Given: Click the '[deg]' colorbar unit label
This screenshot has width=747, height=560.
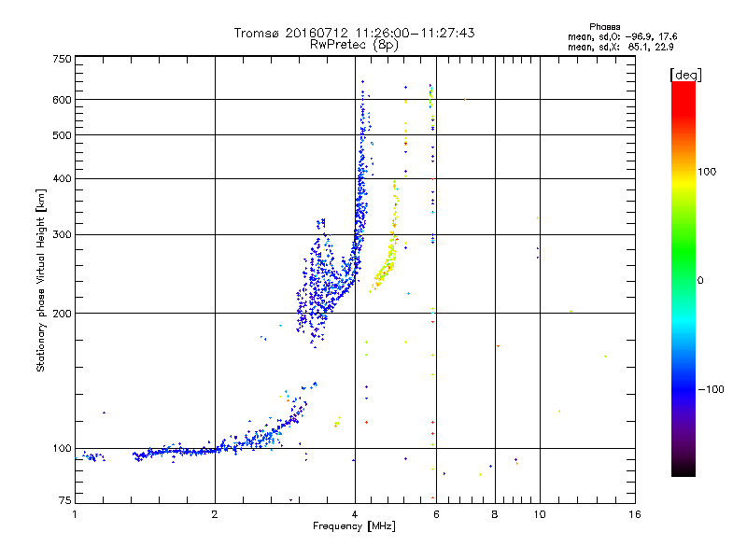Looking at the screenshot, I should tap(685, 75).
